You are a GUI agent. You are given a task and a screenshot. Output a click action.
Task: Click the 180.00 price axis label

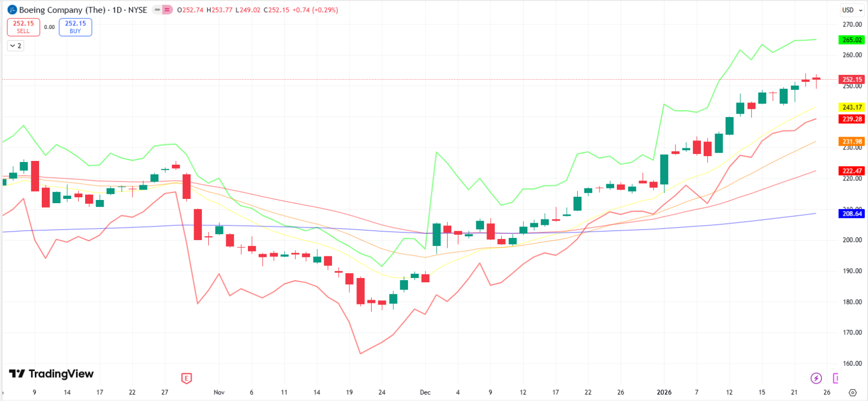[852, 302]
